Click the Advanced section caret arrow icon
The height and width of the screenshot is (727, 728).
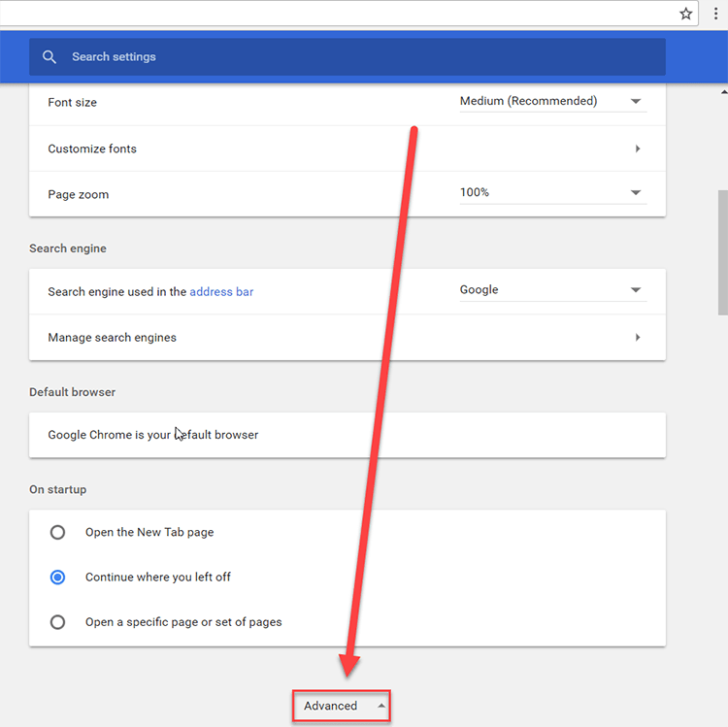(381, 706)
